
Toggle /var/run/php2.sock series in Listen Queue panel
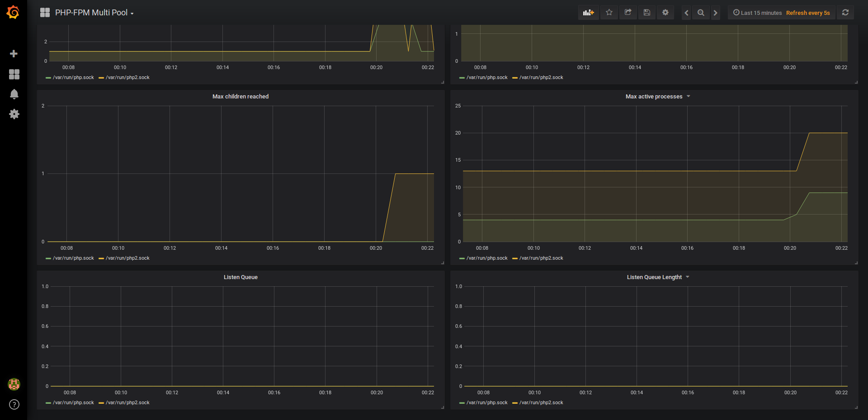[x=127, y=403]
